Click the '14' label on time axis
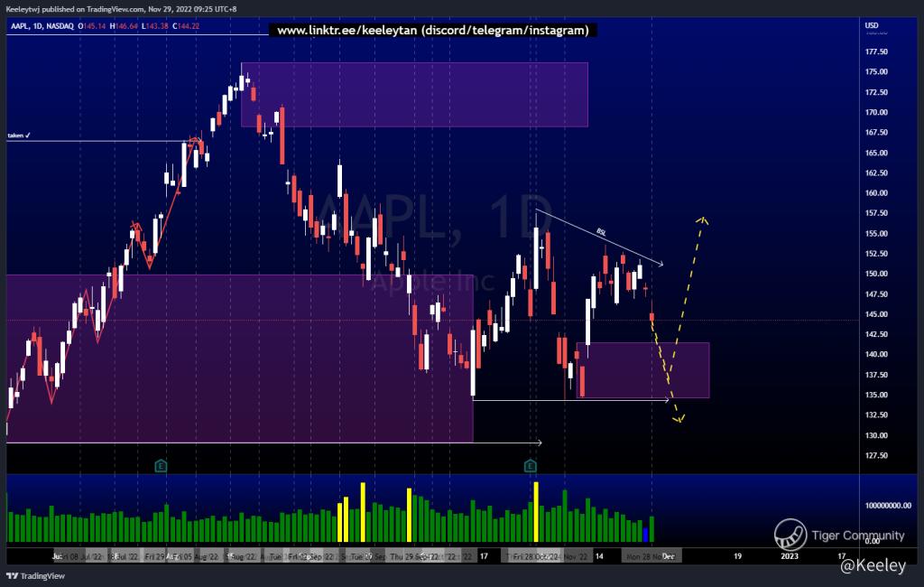 point(599,556)
